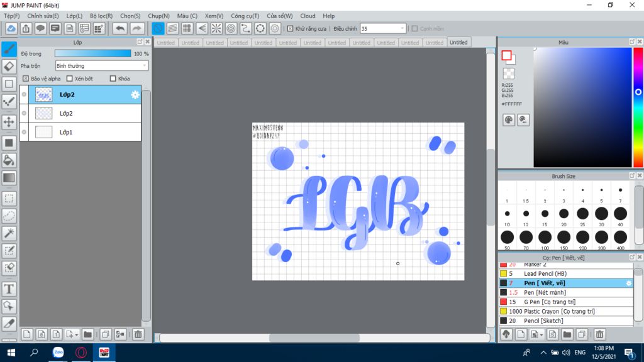This screenshot has height=362, width=644.
Task: Open the cloud icon in top toolbar
Action: (x=11, y=28)
